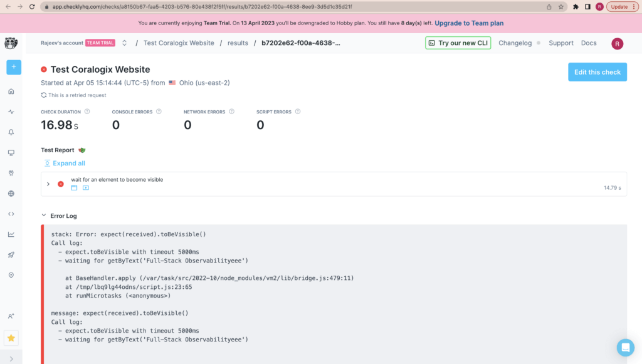Click the blue plus create button
642x364 pixels.
click(14, 67)
